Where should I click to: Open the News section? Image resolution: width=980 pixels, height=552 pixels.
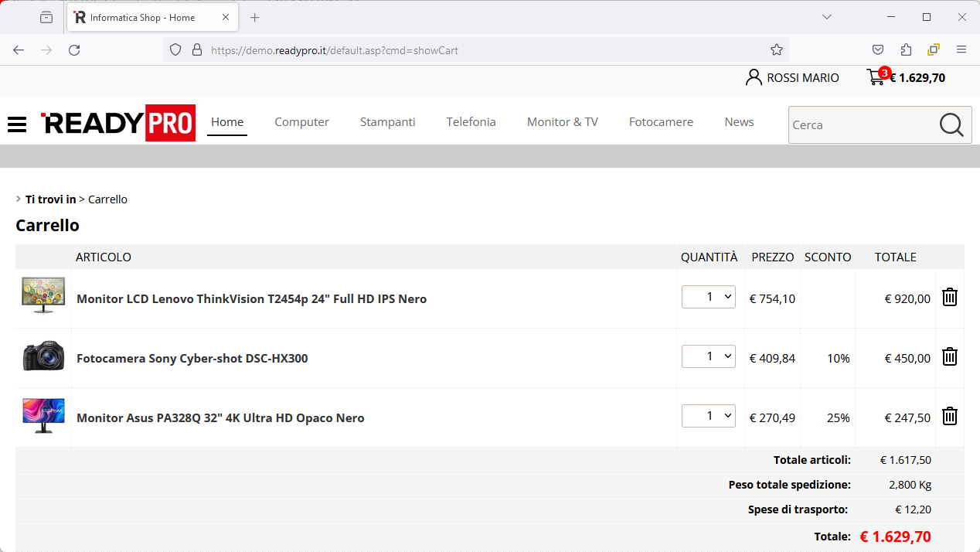pos(740,122)
